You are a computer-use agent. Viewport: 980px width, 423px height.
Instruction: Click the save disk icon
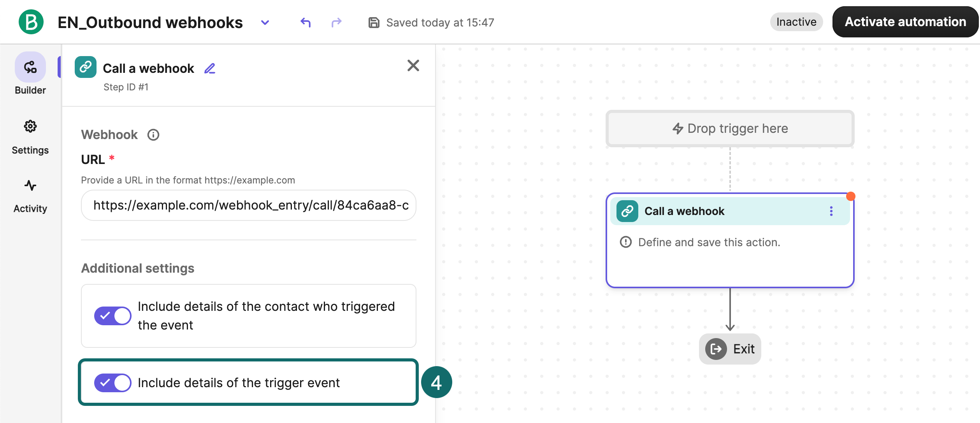[x=373, y=22]
